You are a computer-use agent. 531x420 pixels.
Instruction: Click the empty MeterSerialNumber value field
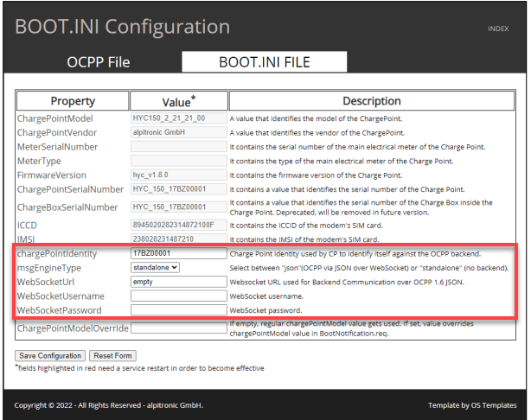pos(179,147)
